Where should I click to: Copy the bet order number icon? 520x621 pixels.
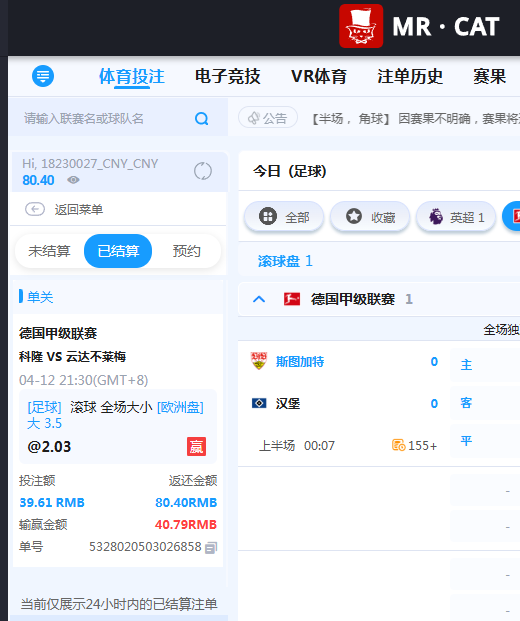[211, 547]
